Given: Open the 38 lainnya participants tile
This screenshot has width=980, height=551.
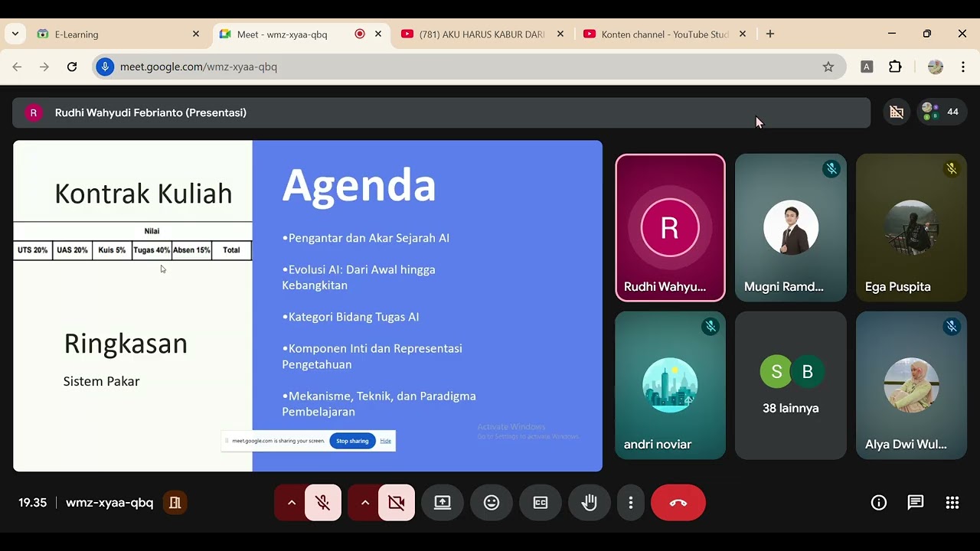Looking at the screenshot, I should coord(791,385).
